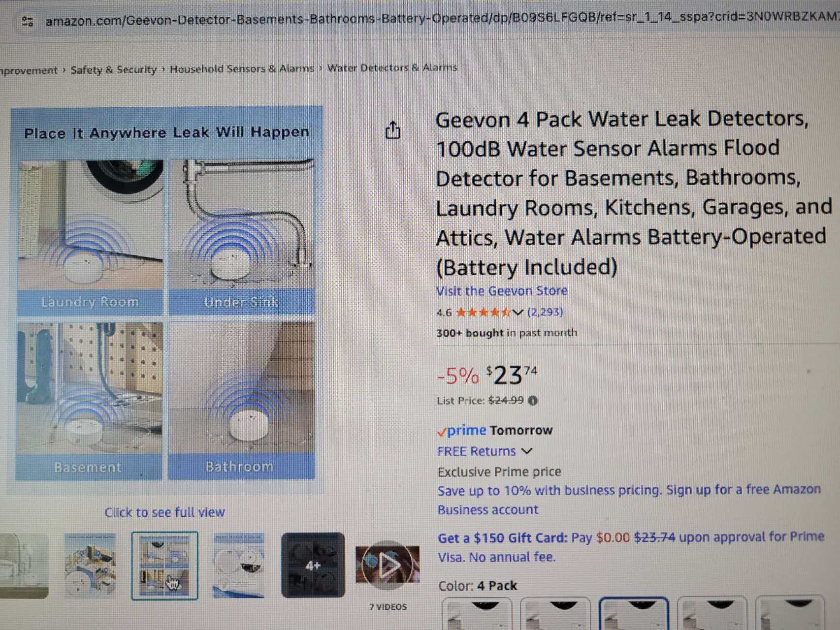Select the detector closeup thumbnail
The height and width of the screenshot is (630, 840).
(x=239, y=566)
